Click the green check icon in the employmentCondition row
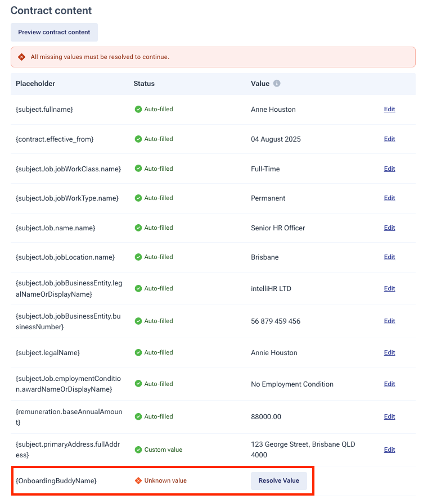The image size is (423, 504). (138, 384)
